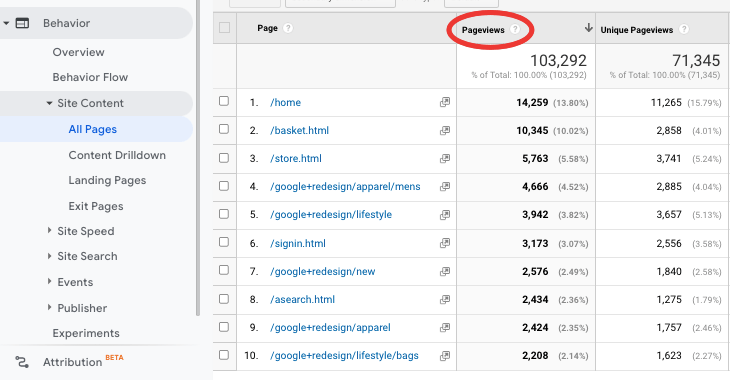The image size is (730, 380).
Task: Sort by Page column header
Action: pyautogui.click(x=267, y=28)
